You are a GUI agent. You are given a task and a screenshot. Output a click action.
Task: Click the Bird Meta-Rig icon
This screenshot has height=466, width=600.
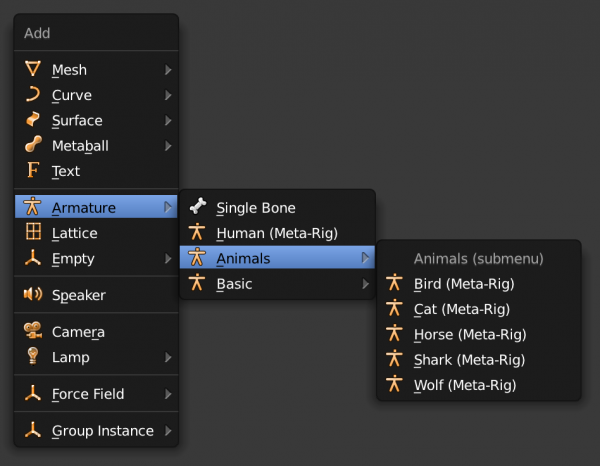[x=395, y=283]
